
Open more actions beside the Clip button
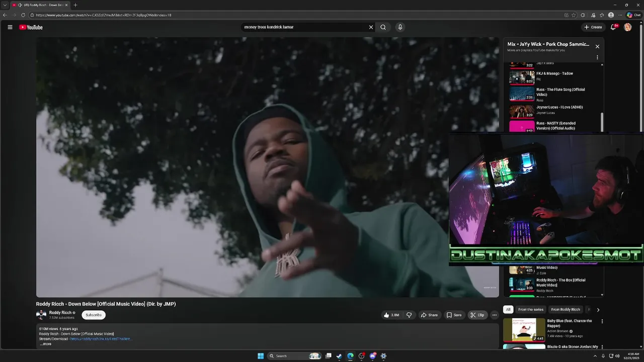(495, 315)
